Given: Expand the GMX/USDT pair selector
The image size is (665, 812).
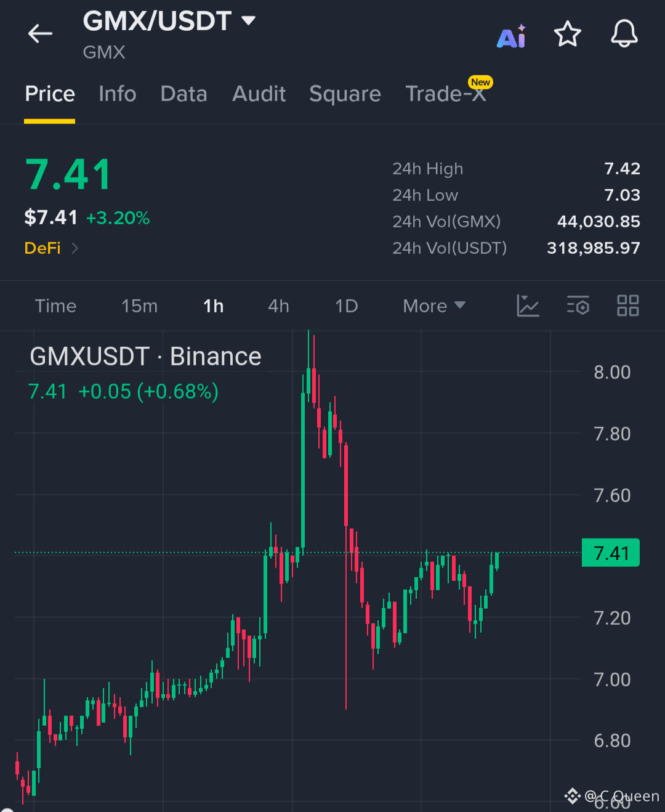Looking at the screenshot, I should pos(169,21).
